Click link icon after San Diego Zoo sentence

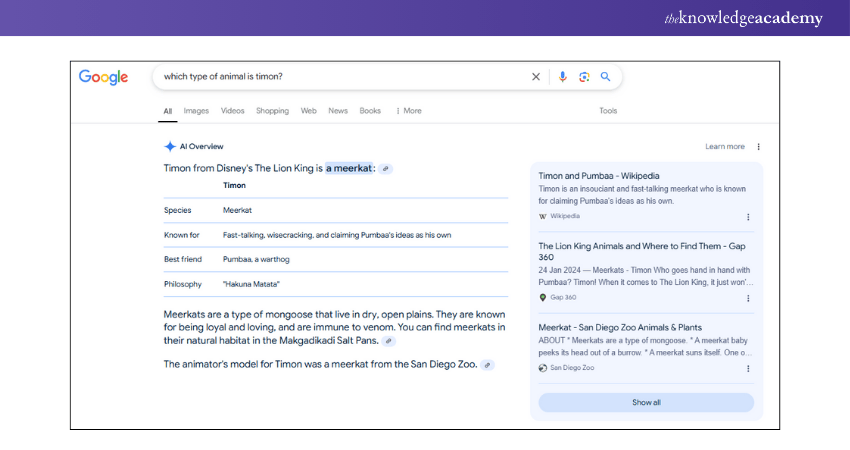click(x=487, y=365)
